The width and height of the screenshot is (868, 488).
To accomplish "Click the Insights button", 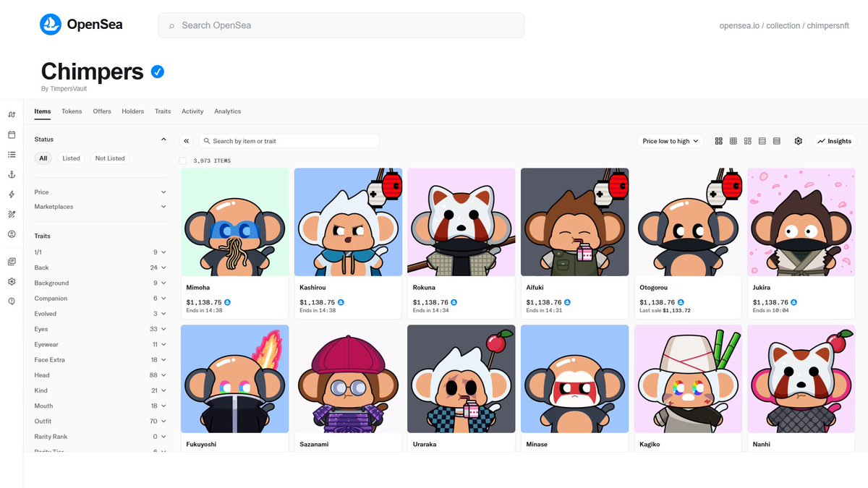I will pyautogui.click(x=834, y=141).
